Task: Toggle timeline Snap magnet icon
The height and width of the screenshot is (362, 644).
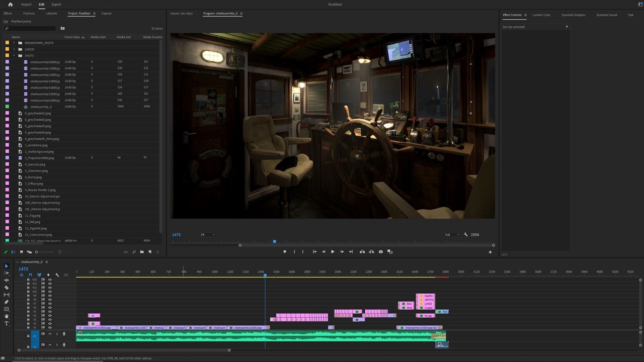Action: 30,275
